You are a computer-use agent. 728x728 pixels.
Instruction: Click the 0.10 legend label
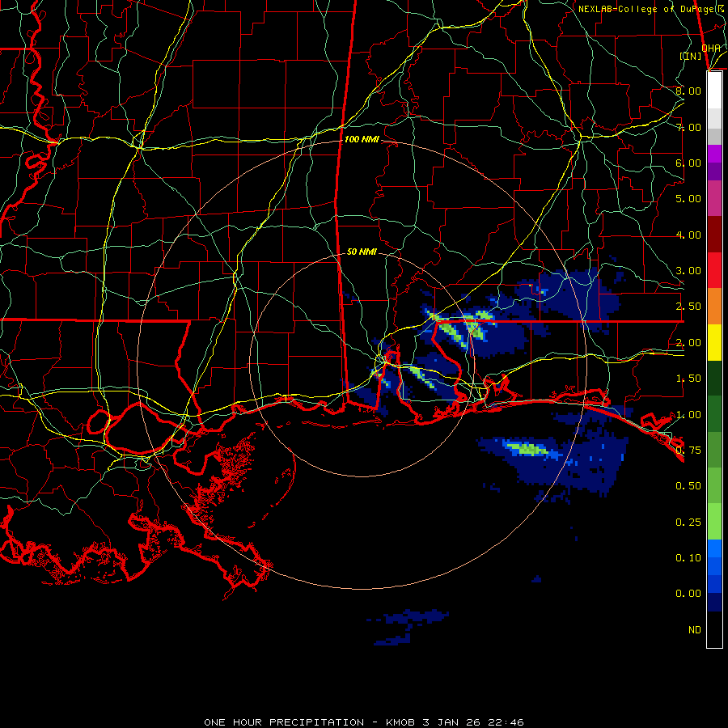(x=688, y=558)
